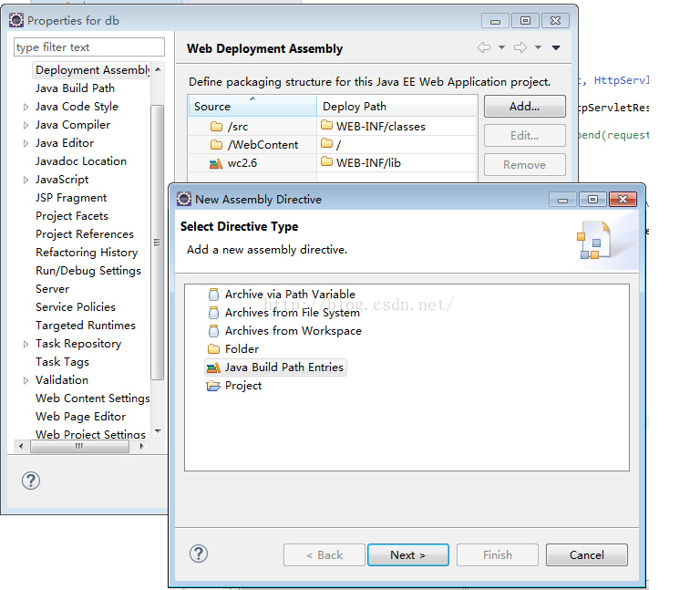This screenshot has width=700, height=590.
Task: Expand Java Code Style tree node
Action: coord(26,108)
